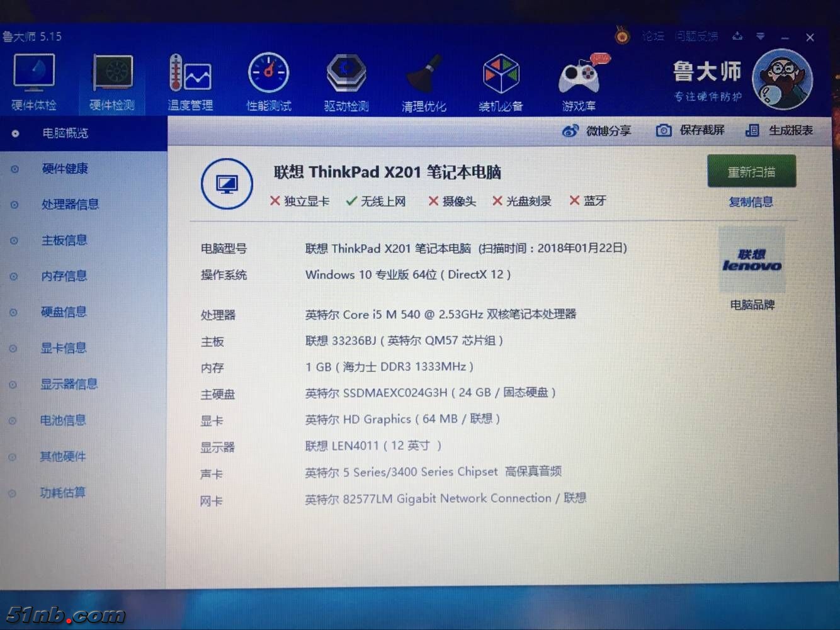Share results via 微博分享
The width and height of the screenshot is (840, 630).
click(596, 131)
